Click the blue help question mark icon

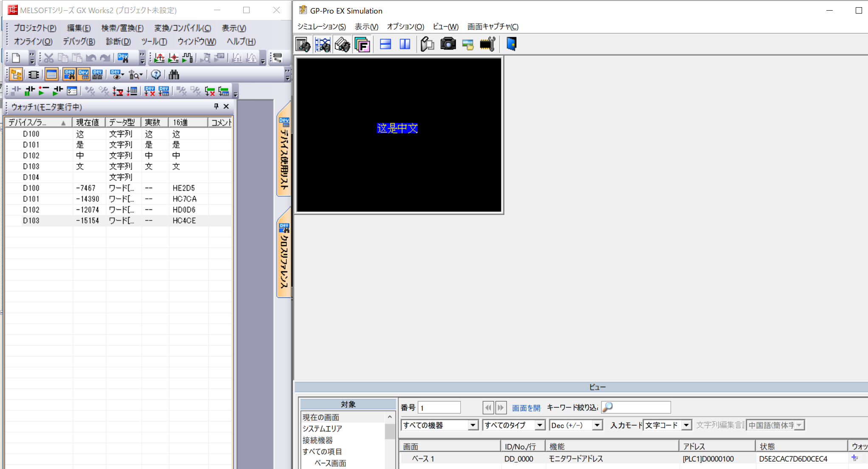click(x=156, y=75)
